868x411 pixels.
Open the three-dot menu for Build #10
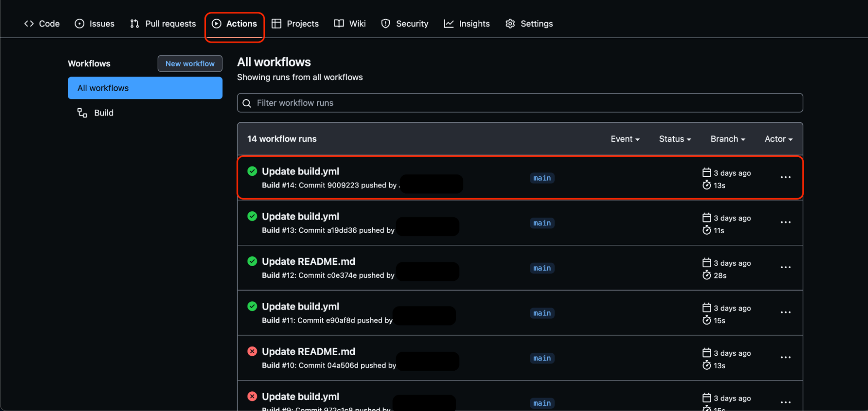pyautogui.click(x=785, y=358)
